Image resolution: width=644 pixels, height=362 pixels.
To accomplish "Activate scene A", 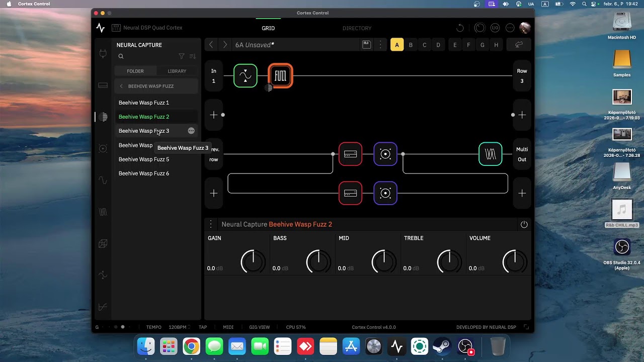I will coord(397,45).
